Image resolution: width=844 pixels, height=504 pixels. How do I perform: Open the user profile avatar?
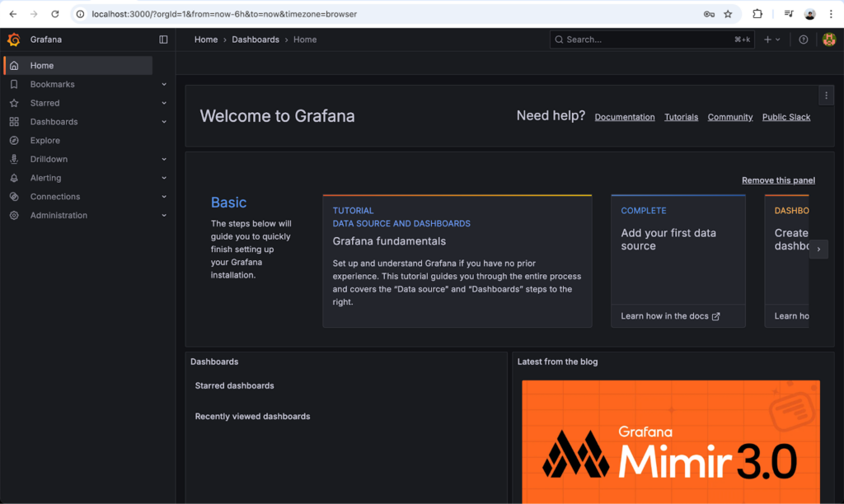click(828, 40)
